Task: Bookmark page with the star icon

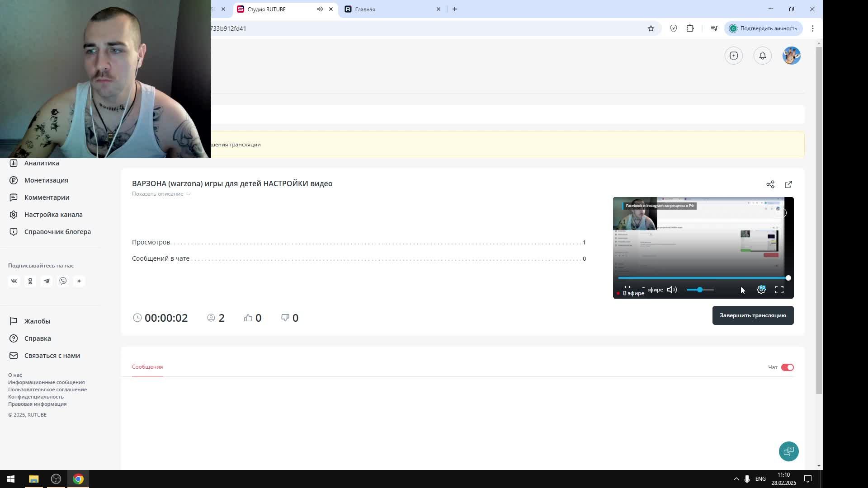Action: pos(651,28)
